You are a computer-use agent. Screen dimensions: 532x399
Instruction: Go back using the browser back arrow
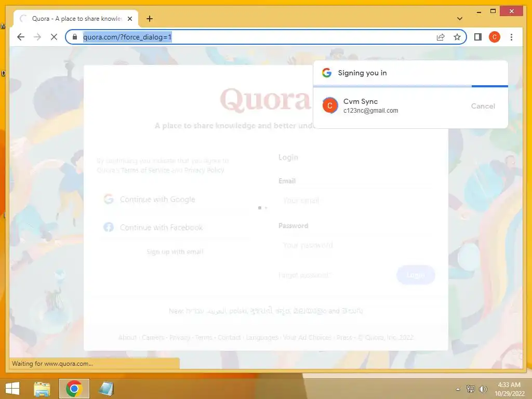pos(21,37)
